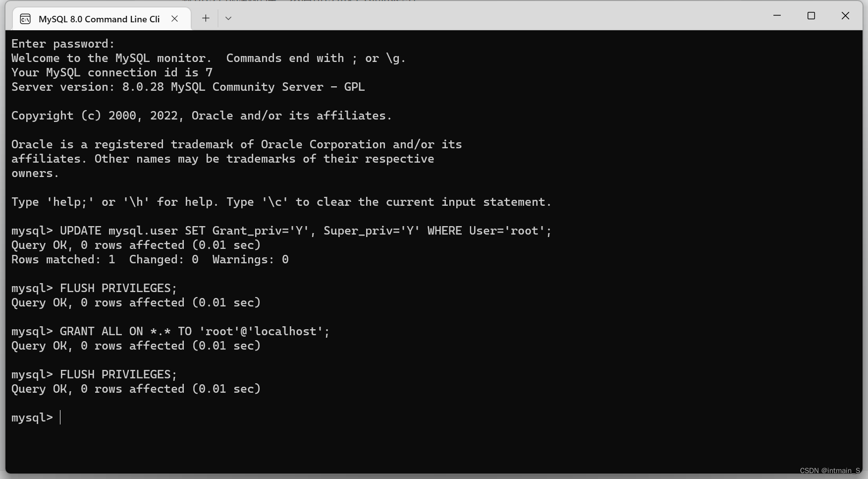Click the chevron icon beside the plus button
This screenshot has height=479, width=868.
228,18
